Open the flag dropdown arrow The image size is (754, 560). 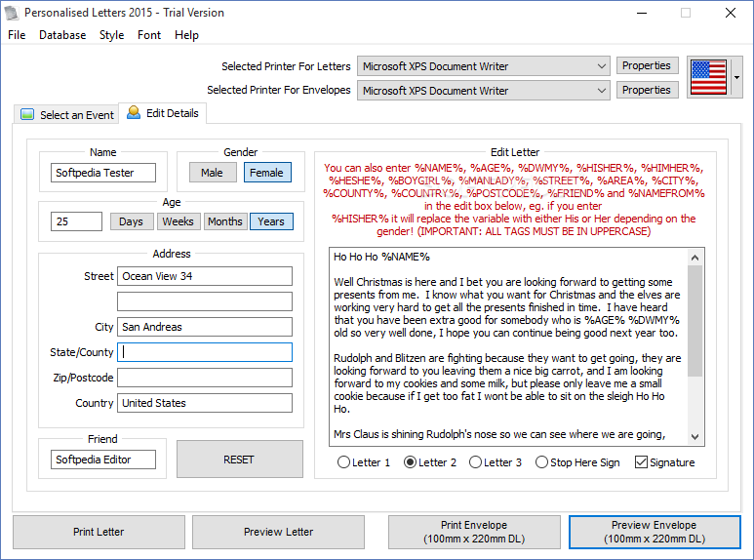736,77
